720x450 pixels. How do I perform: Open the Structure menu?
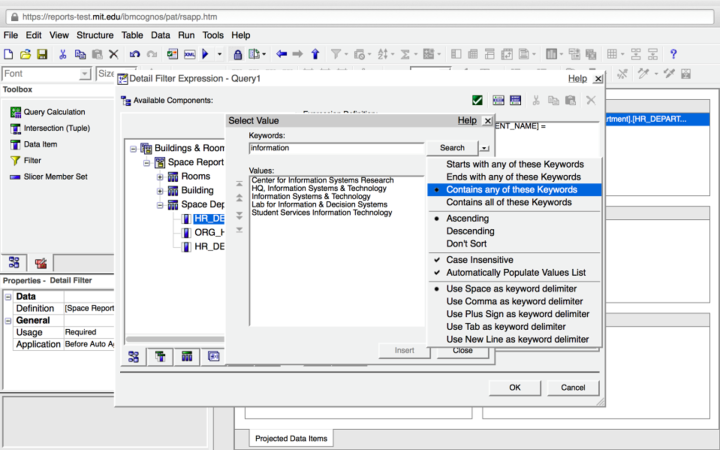[x=95, y=35]
